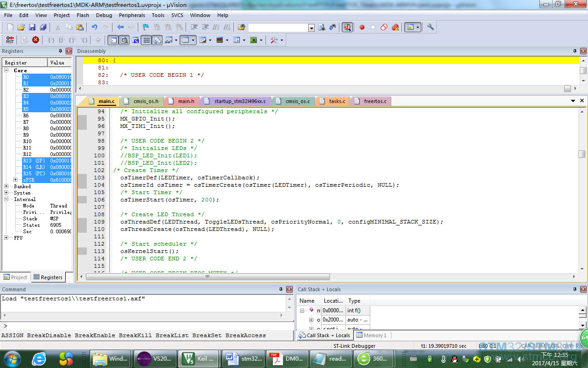The image size is (588, 368).
Task: Collapse the Internal register group
Action: pyautogui.click(x=7, y=199)
